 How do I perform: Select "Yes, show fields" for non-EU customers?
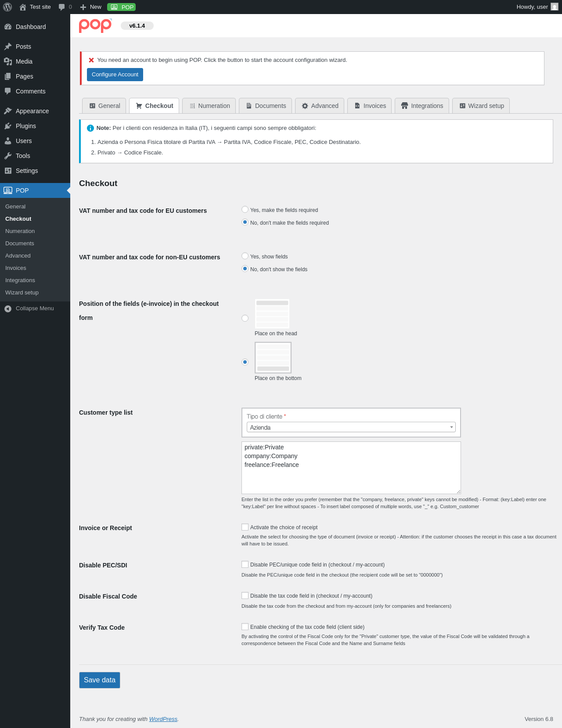(x=245, y=256)
